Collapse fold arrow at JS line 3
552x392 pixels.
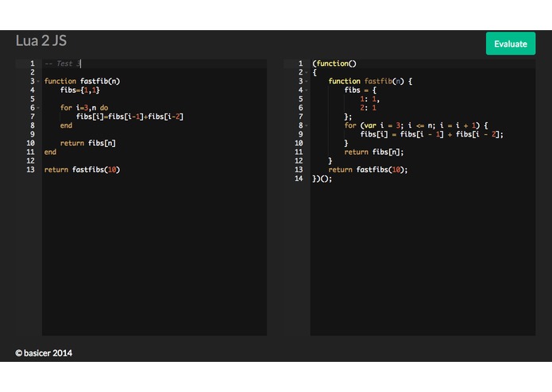[307, 81]
